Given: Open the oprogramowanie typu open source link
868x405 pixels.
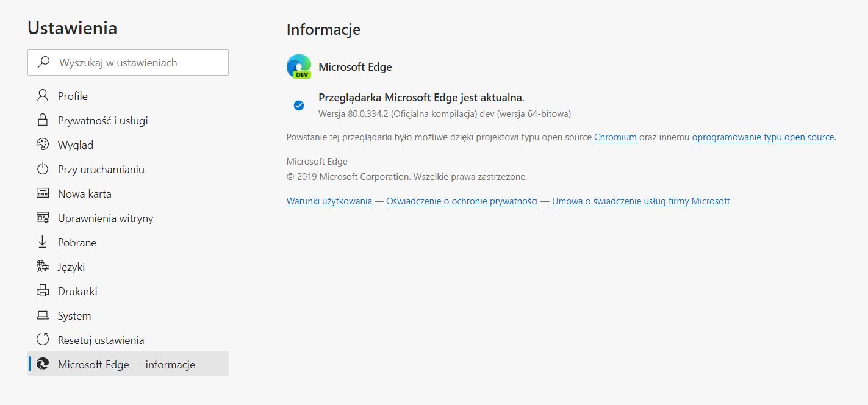Looking at the screenshot, I should tap(763, 137).
